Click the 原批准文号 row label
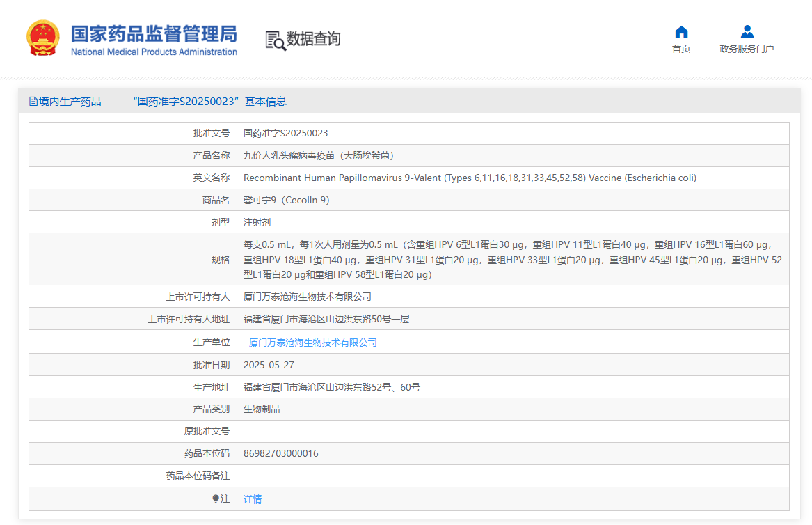The image size is (812, 525). (x=207, y=431)
